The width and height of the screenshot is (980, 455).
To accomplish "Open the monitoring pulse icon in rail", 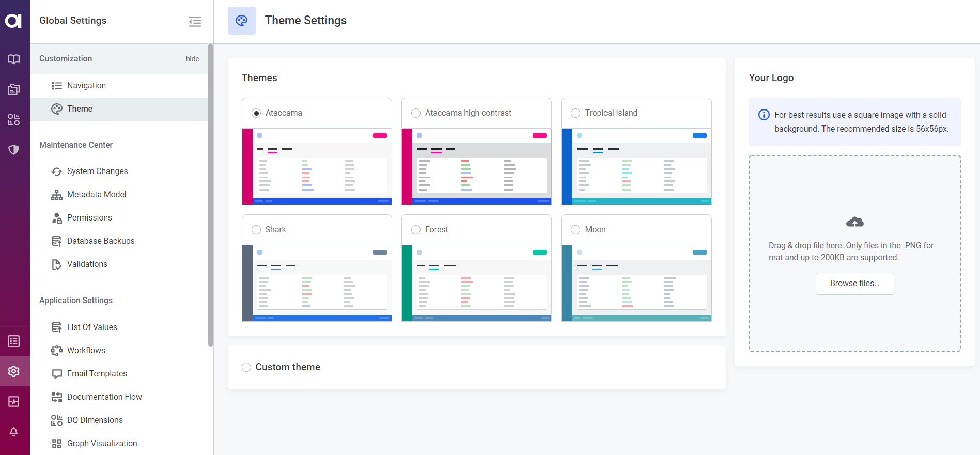I will (14, 402).
